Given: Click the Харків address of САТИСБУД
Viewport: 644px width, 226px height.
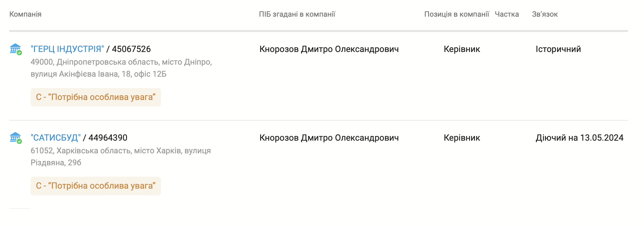Looking at the screenshot, I should [x=120, y=157].
